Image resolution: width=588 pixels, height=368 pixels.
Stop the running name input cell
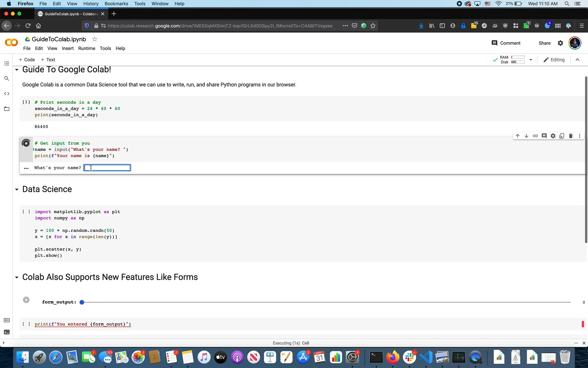coord(26,143)
